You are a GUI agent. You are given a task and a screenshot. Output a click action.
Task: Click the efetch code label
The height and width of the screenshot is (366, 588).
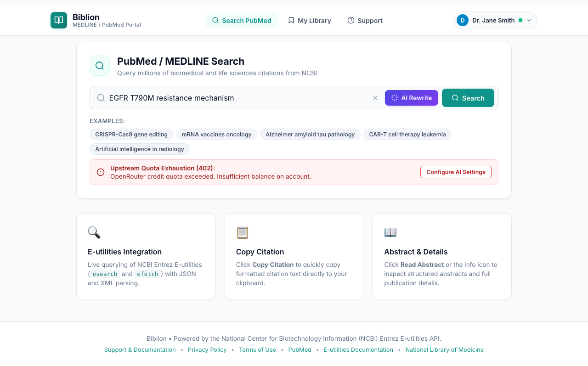click(147, 274)
